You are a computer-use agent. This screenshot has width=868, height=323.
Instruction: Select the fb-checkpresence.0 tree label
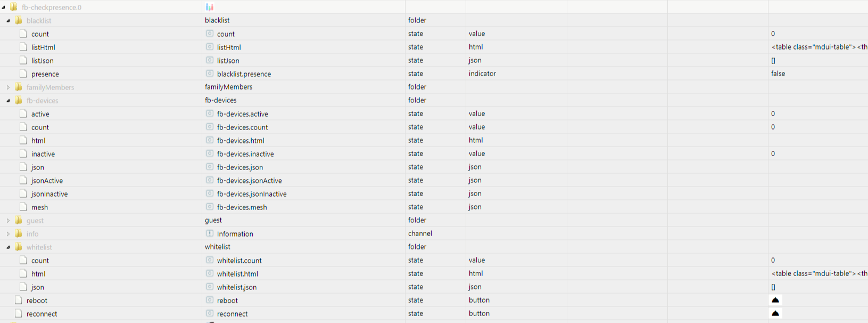[52, 7]
